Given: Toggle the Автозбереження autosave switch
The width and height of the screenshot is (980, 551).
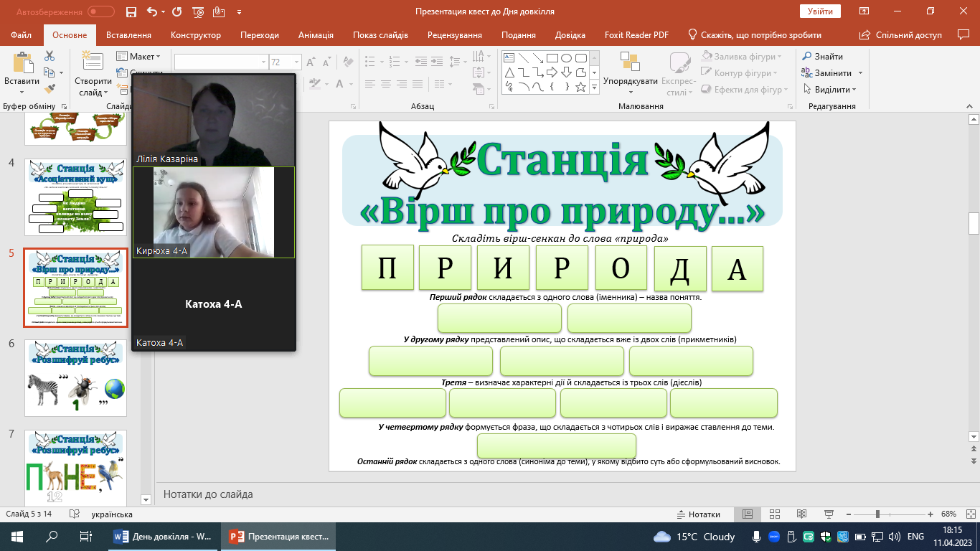Looking at the screenshot, I should click(x=100, y=11).
